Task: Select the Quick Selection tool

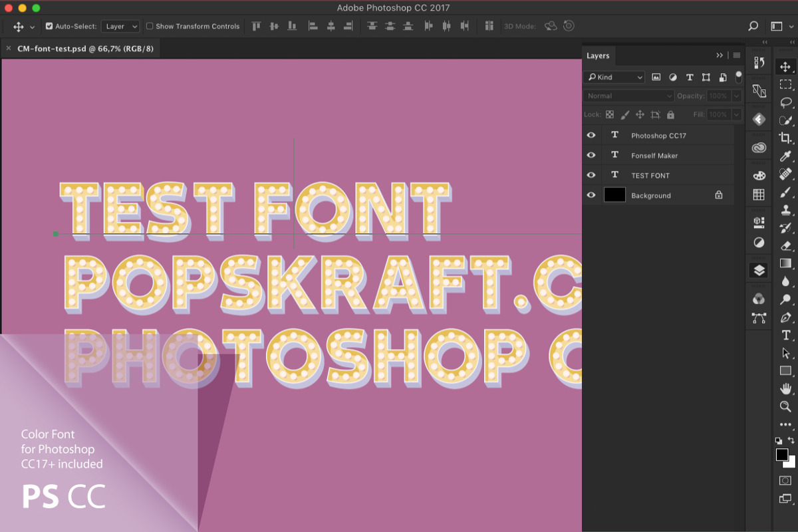Action: pos(785,120)
